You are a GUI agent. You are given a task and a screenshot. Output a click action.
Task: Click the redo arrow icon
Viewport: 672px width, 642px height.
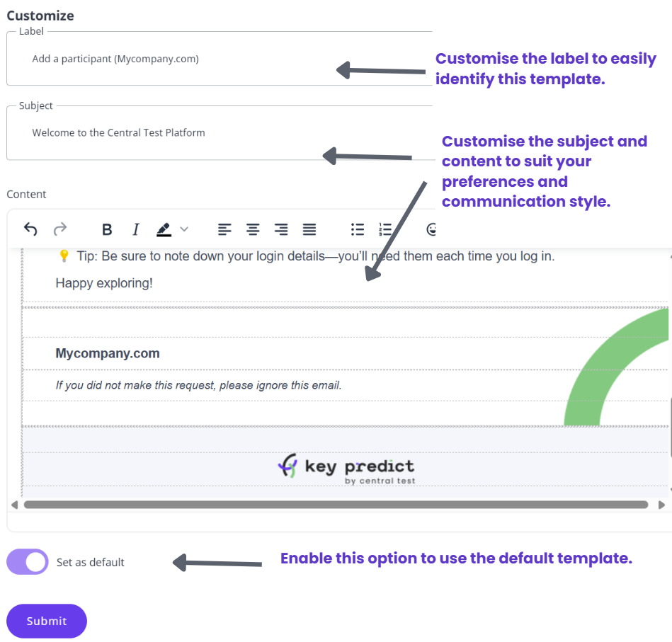pyautogui.click(x=60, y=229)
